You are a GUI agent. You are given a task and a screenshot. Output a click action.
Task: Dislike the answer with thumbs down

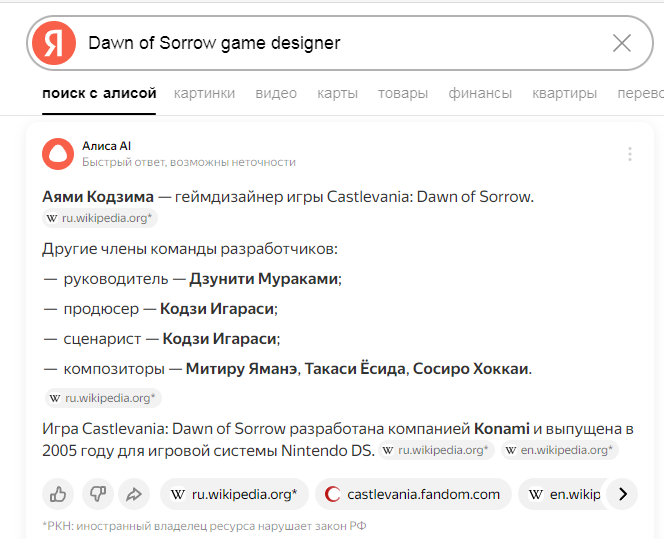tap(98, 494)
